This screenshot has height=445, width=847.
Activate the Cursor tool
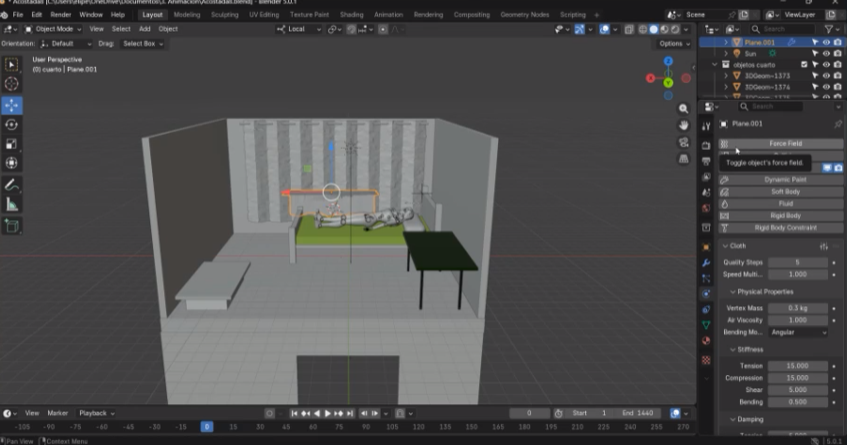(12, 84)
